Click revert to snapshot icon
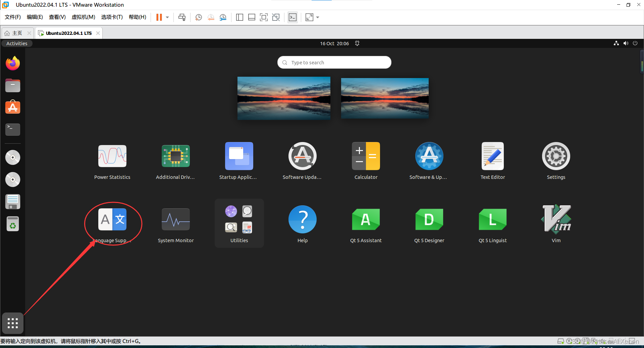Viewport: 644px width, 348px height. 211,17
